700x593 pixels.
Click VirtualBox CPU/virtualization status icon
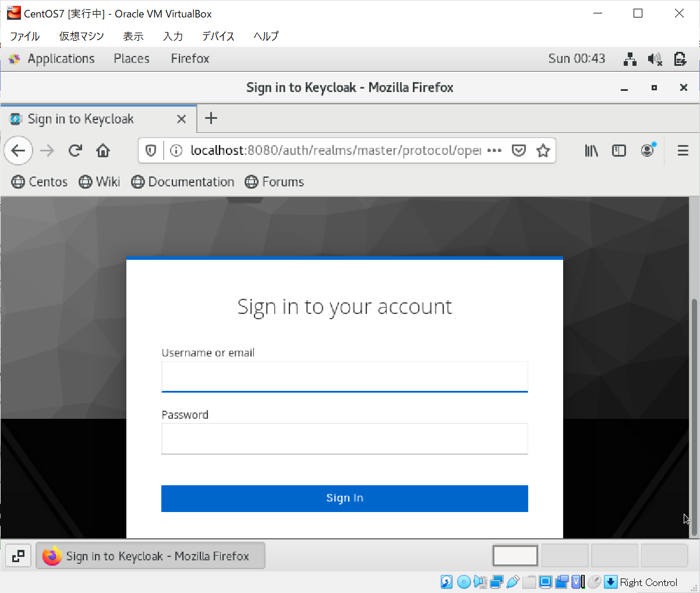(578, 582)
